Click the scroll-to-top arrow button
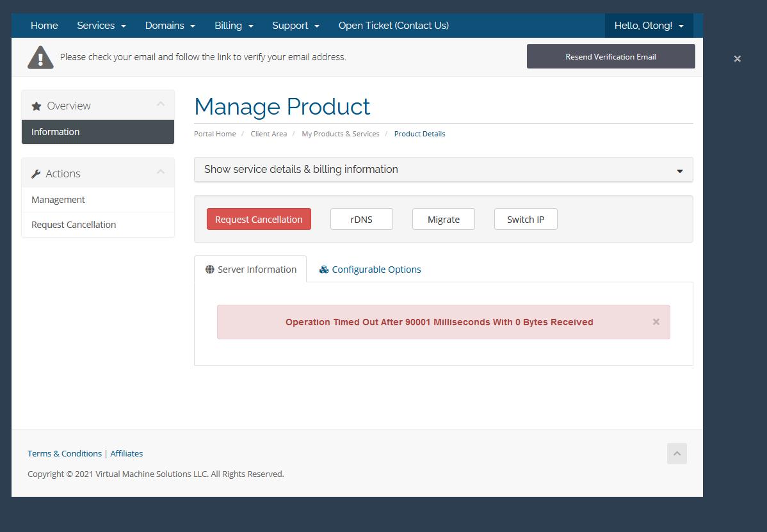Image resolution: width=767 pixels, height=532 pixels. coord(677,454)
